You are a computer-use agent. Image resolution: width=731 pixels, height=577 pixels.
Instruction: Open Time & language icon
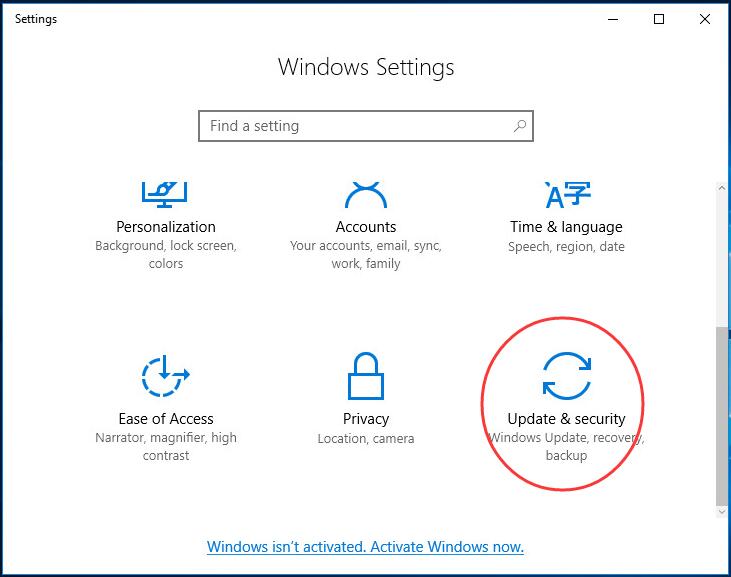[x=567, y=194]
